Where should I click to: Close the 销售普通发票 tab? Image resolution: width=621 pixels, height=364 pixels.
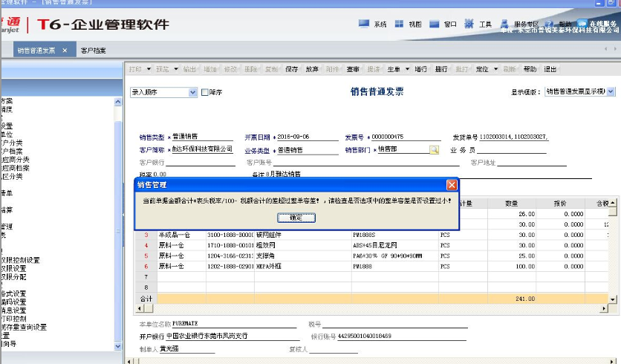(65, 51)
